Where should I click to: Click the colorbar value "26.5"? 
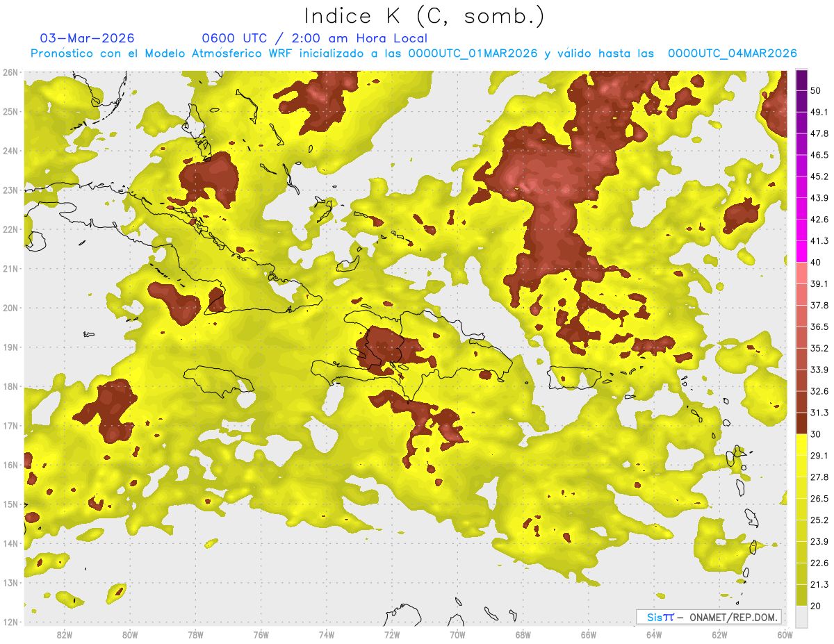[x=819, y=498]
